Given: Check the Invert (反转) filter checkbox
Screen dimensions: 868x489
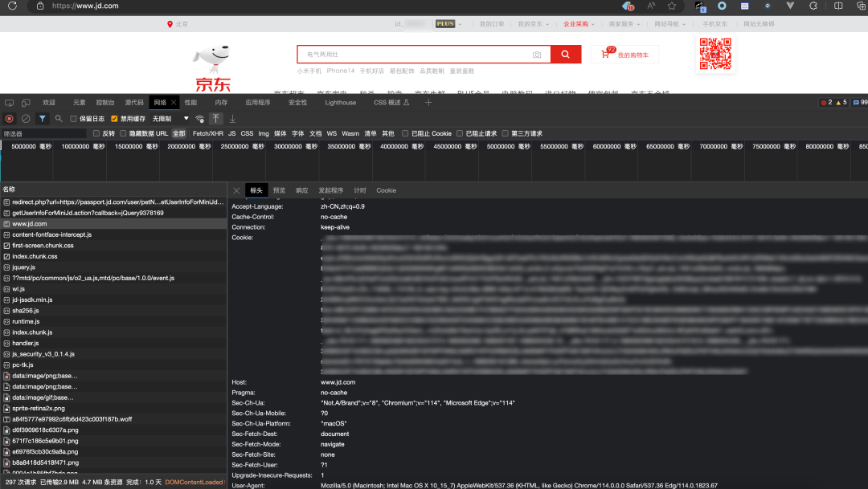Looking at the screenshot, I should [x=96, y=133].
